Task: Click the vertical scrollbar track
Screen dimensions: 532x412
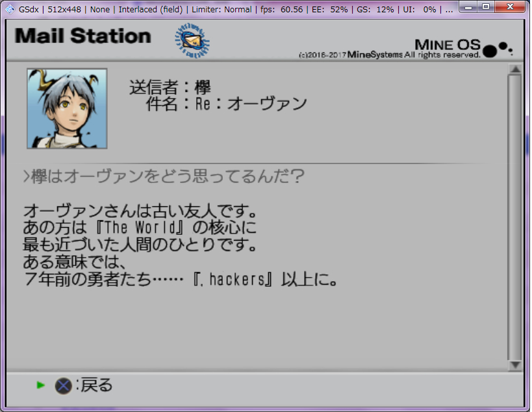Action: [x=515, y=217]
